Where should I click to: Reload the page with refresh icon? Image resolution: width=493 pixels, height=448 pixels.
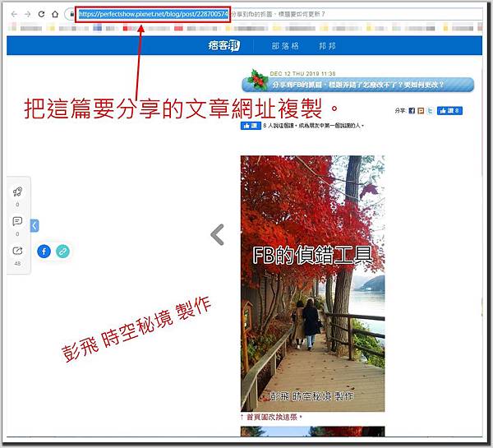41,14
